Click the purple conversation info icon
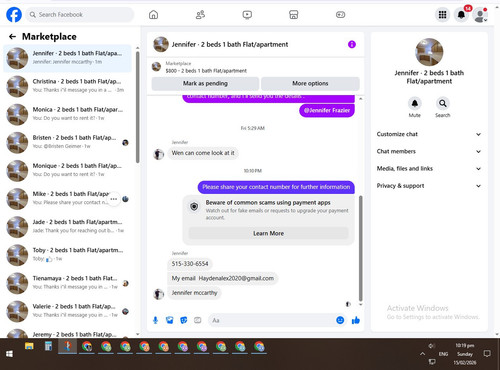 [x=352, y=44]
